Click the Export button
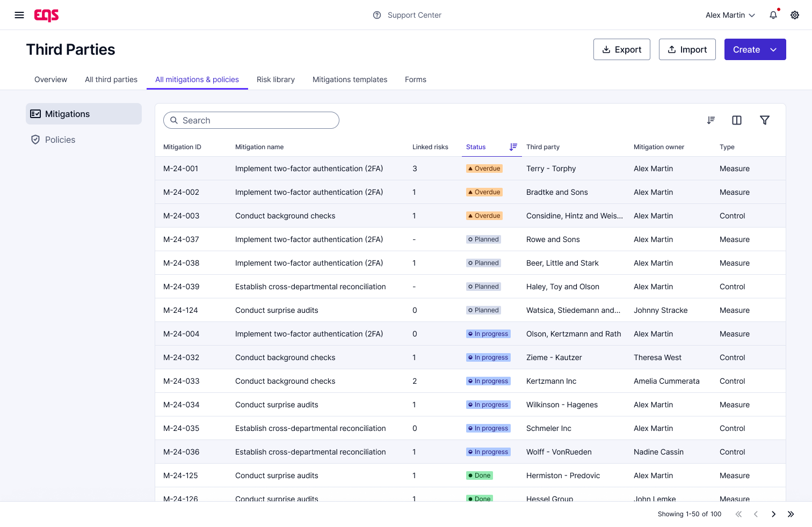The height and width of the screenshot is (527, 812). click(x=621, y=49)
